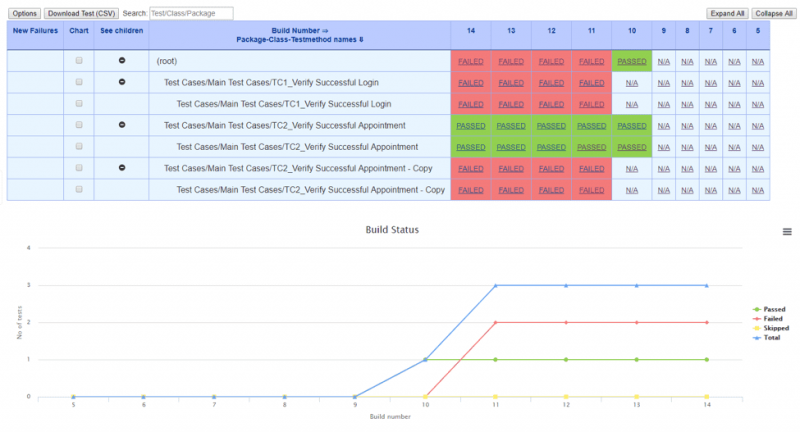Collapse the (root) row children
800x432 pixels.
[122, 61]
